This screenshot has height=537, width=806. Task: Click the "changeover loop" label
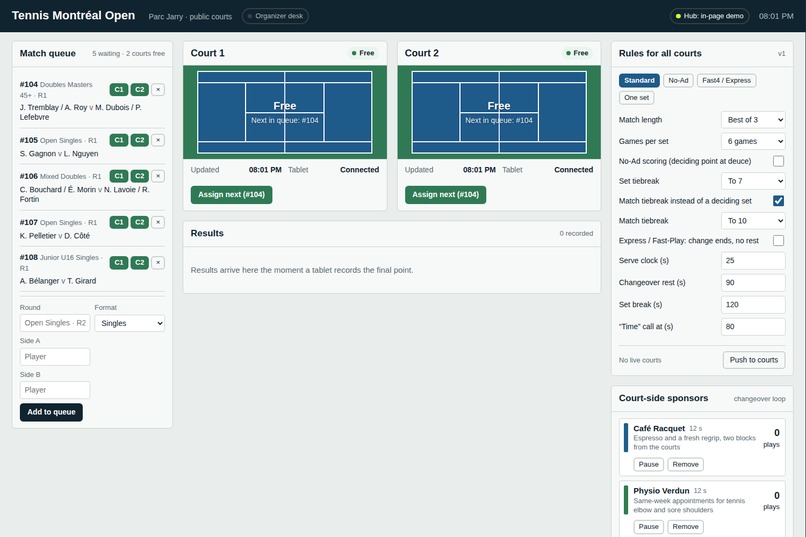(759, 399)
